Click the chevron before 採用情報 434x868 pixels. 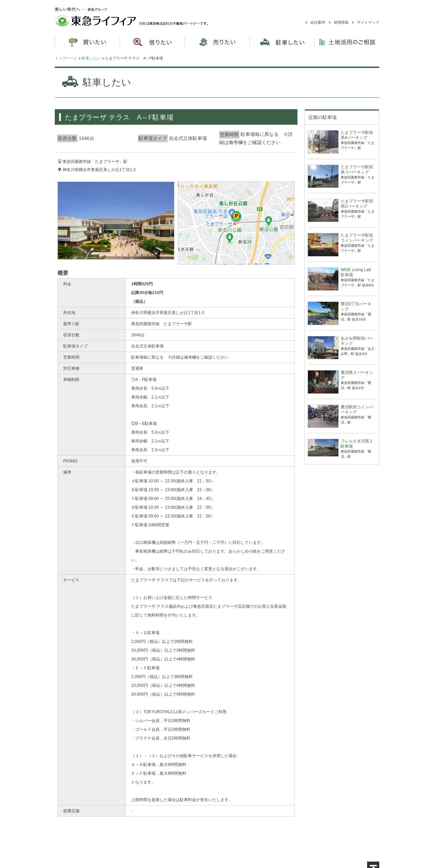330,23
